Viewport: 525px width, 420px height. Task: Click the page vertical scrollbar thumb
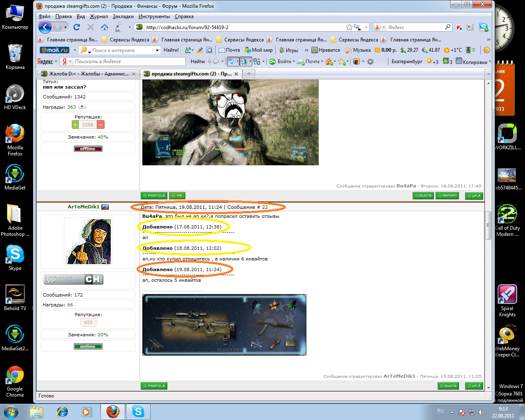488,225
